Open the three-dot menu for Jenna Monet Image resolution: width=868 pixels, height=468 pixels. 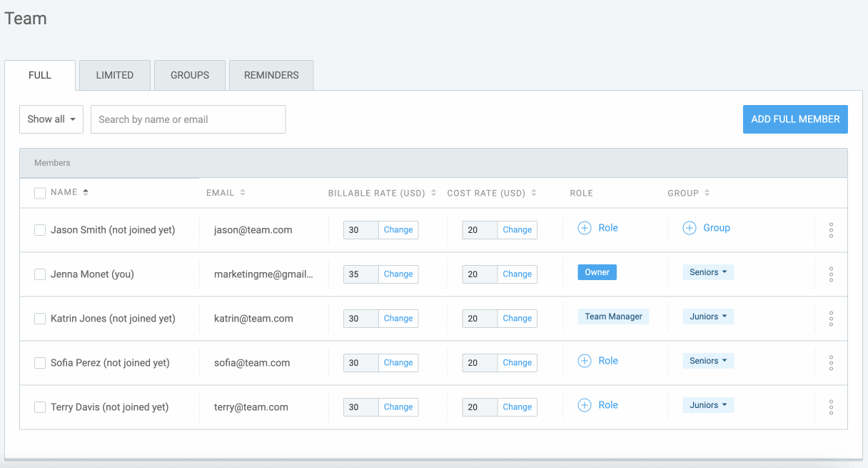[831, 274]
